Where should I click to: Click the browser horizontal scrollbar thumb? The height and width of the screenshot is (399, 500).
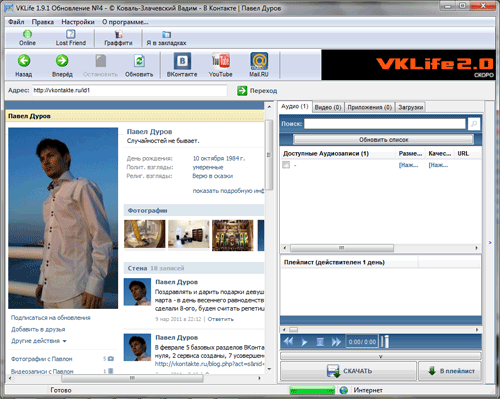pos(132,378)
